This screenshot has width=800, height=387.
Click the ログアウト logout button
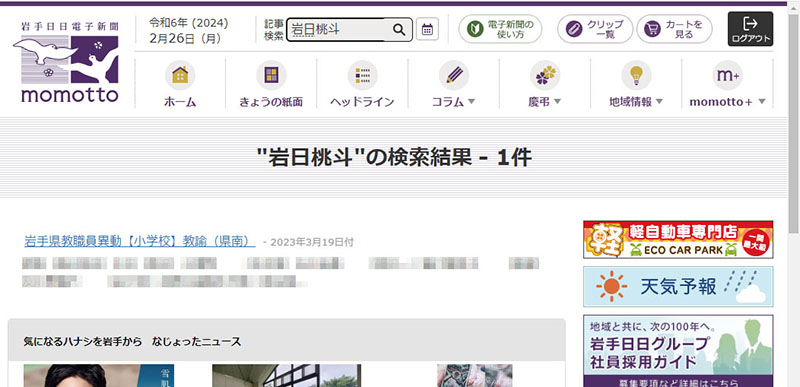point(750,29)
